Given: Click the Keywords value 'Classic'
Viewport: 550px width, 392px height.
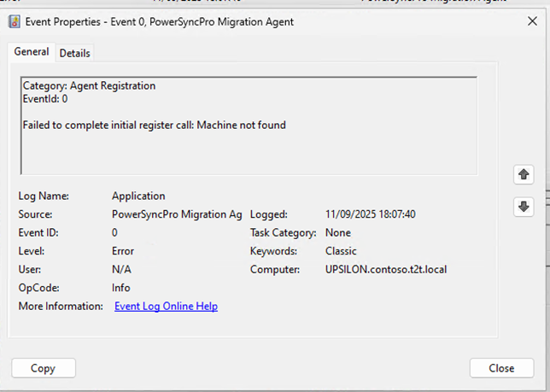Looking at the screenshot, I should [x=341, y=251].
